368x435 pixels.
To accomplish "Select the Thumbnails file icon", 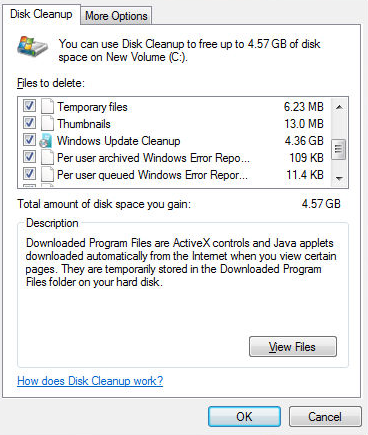I will coord(47,124).
